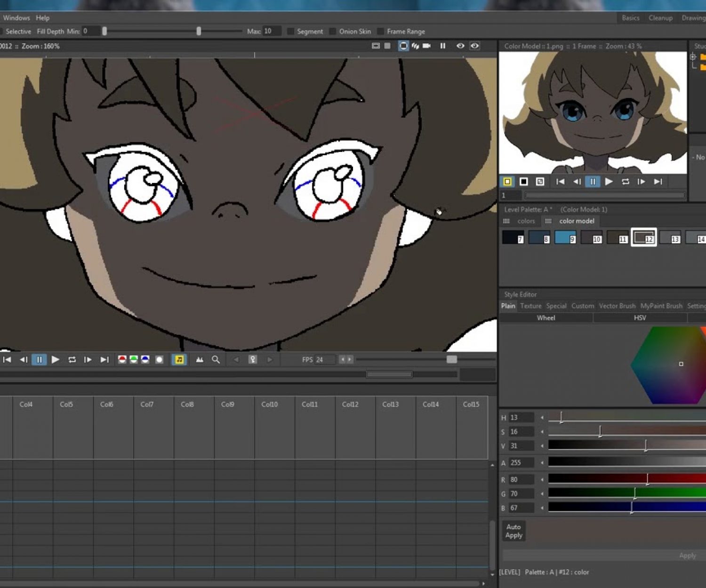Open the histogram in viewer toolbar
Image resolution: width=706 pixels, height=588 pixels.
tap(200, 360)
